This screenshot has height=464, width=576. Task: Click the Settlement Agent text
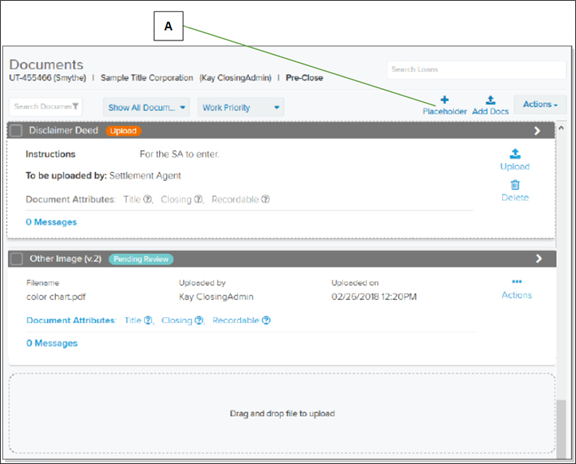coord(145,176)
